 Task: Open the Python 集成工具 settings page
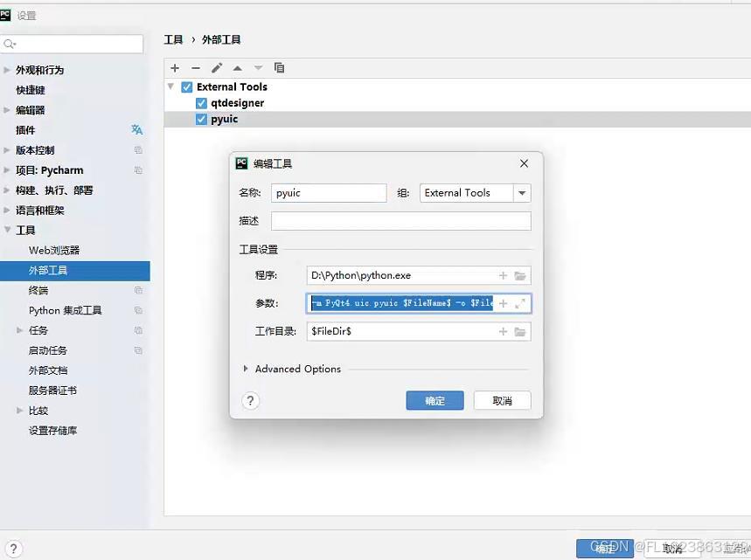pos(66,311)
